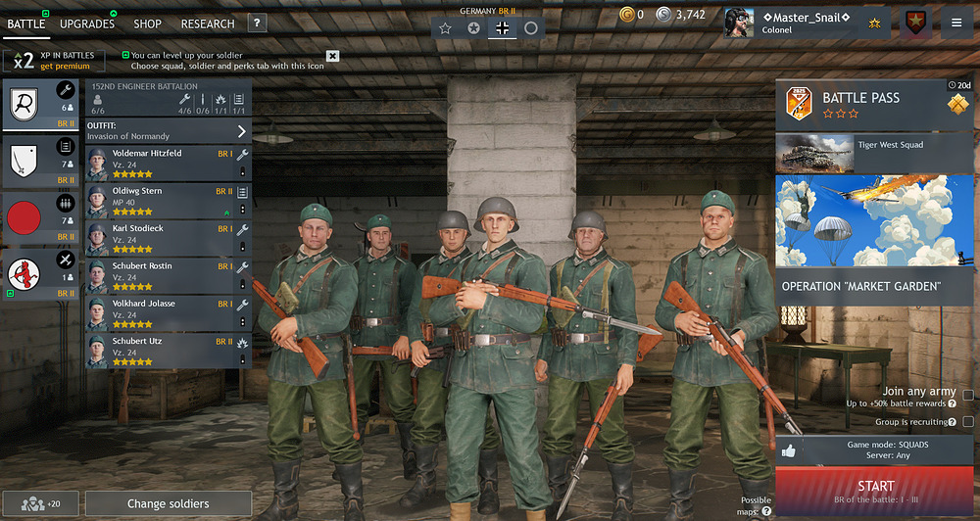This screenshot has width=980, height=521.
Task: Close the level up hint message
Action: pos(332,56)
